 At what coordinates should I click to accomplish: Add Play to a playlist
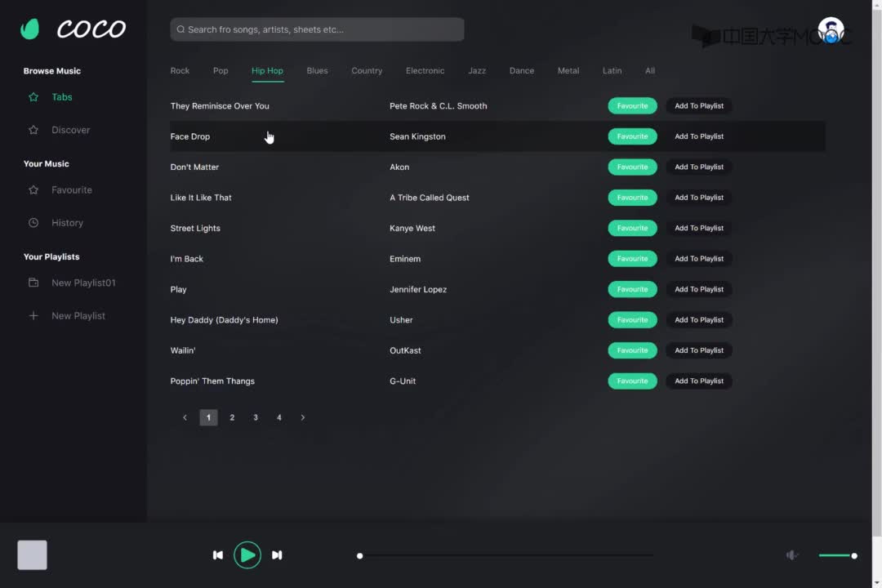699,289
